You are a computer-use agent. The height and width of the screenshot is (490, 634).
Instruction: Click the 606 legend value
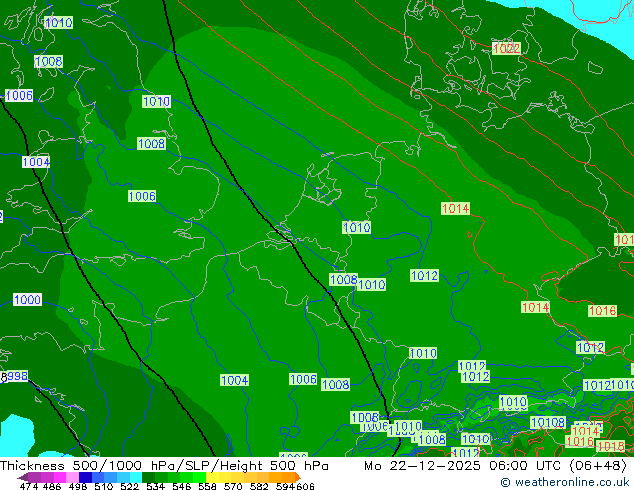[305, 486]
